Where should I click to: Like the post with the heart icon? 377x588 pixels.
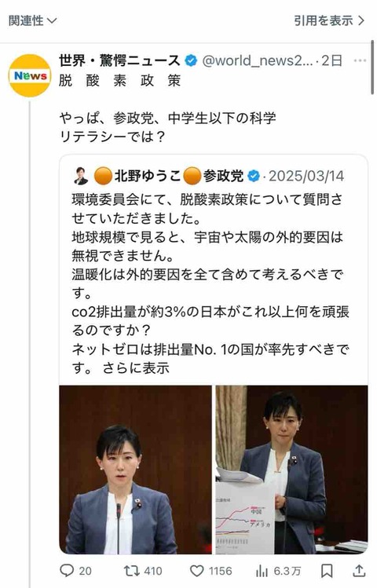tap(197, 571)
